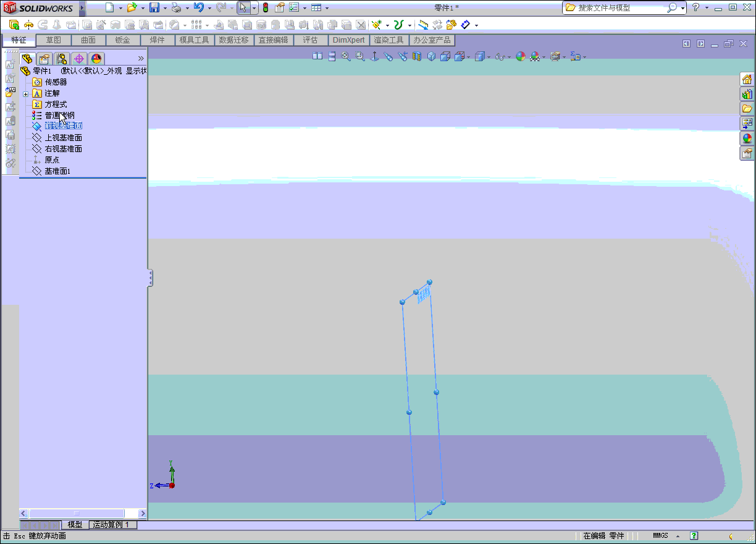Open the New document dropdown arrow

pos(120,8)
